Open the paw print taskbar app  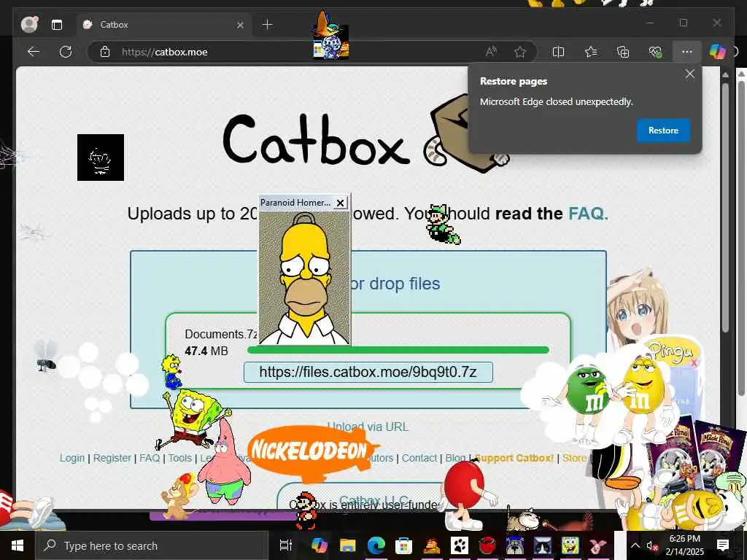point(460,545)
